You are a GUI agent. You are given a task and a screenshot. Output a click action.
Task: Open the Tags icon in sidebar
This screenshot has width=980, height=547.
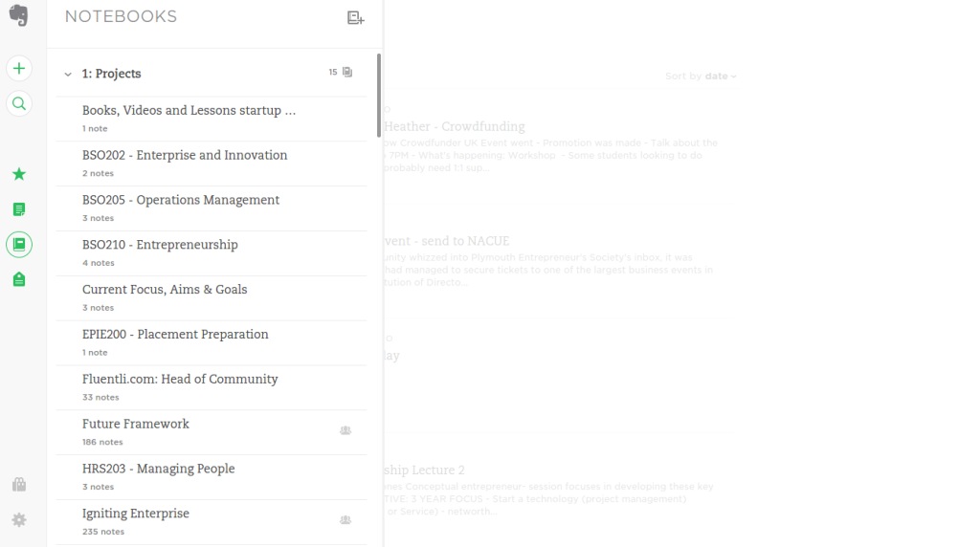19,280
